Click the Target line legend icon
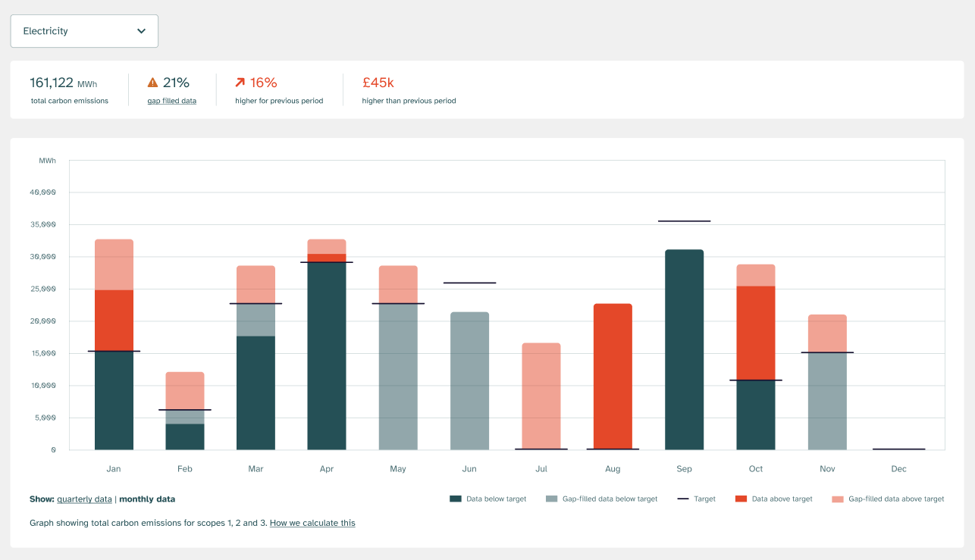 coord(682,499)
